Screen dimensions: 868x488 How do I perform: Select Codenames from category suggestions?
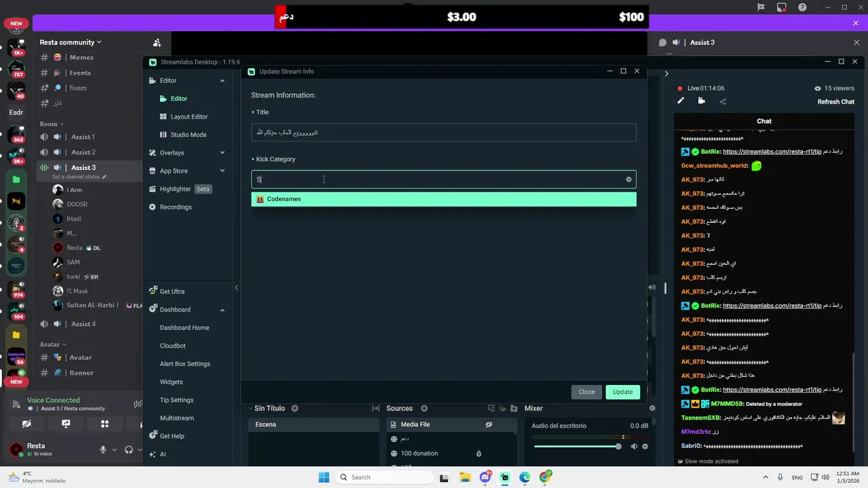point(443,199)
